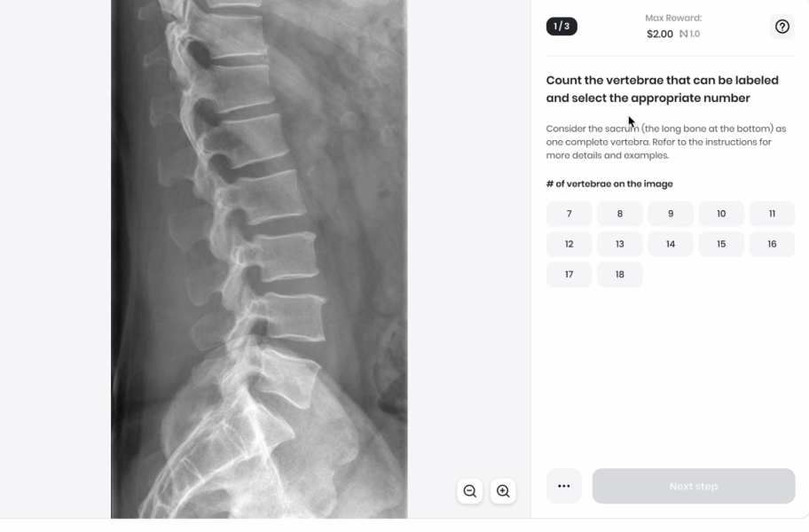The height and width of the screenshot is (532, 809).
Task: Click the 1/3 step indicator badge
Action: coord(562,27)
